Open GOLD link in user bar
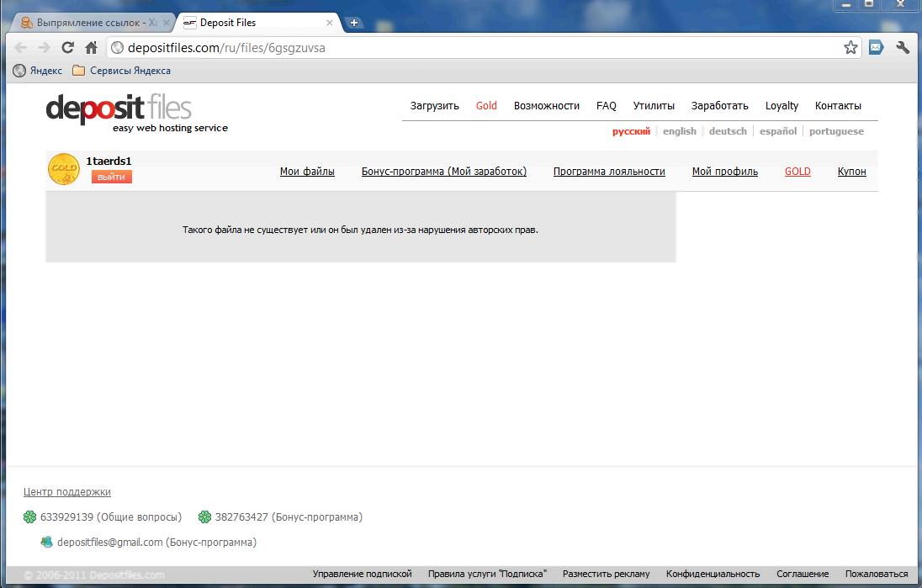This screenshot has height=588, width=922. [x=797, y=172]
